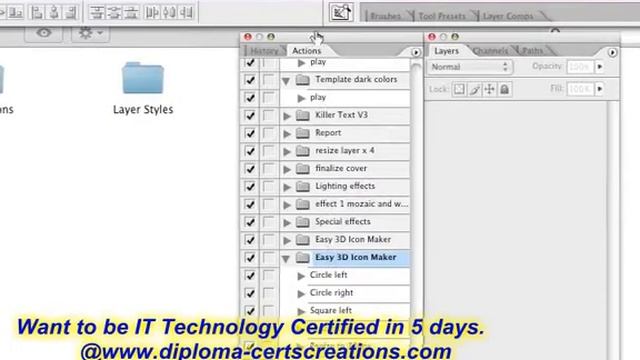This screenshot has height=360, width=640.
Task: Click the finalize cover folder icon
Action: coord(302,169)
